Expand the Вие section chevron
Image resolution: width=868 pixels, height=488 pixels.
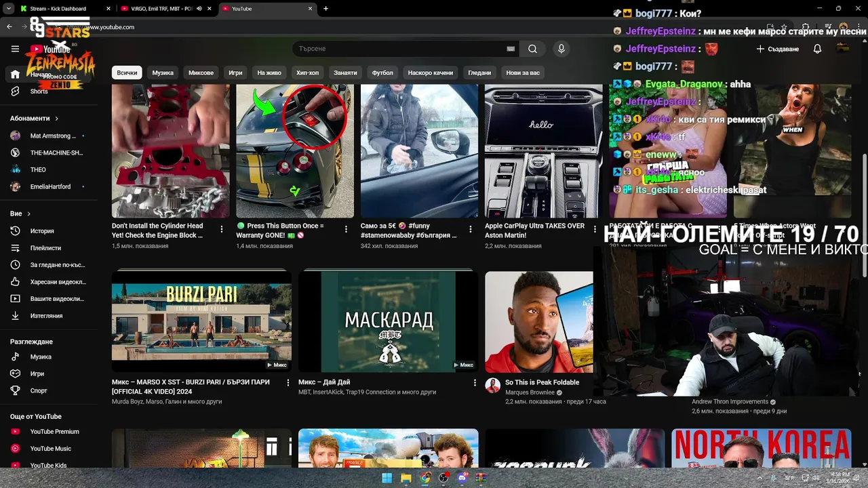(x=28, y=213)
